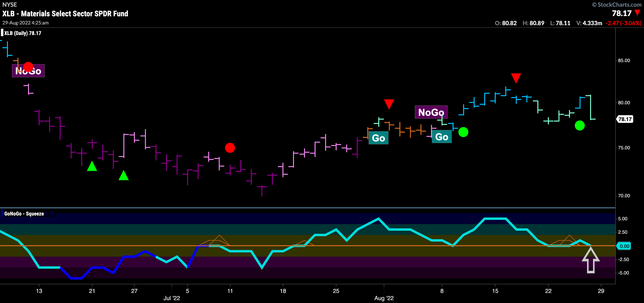Click the second Go label near Aug 8
Screen dimensions: 644x303
(x=442, y=137)
